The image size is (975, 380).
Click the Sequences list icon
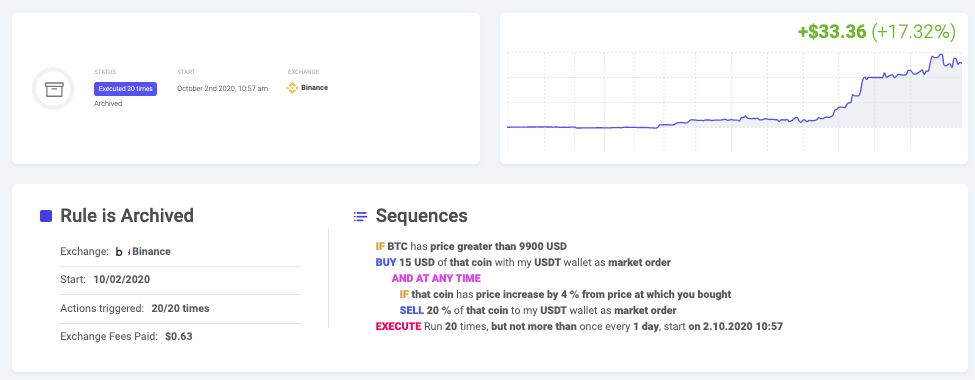pos(360,216)
